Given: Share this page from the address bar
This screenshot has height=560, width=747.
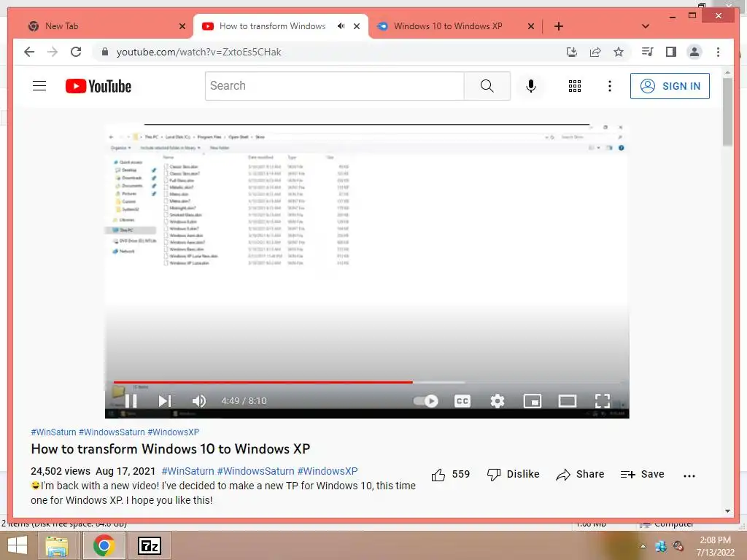Looking at the screenshot, I should (595, 52).
